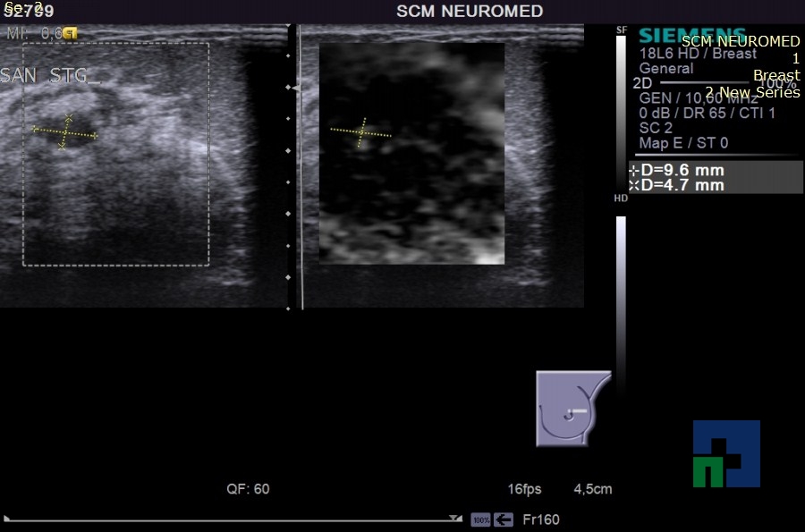Click the caliper cross on elastogram image

[x=361, y=132]
